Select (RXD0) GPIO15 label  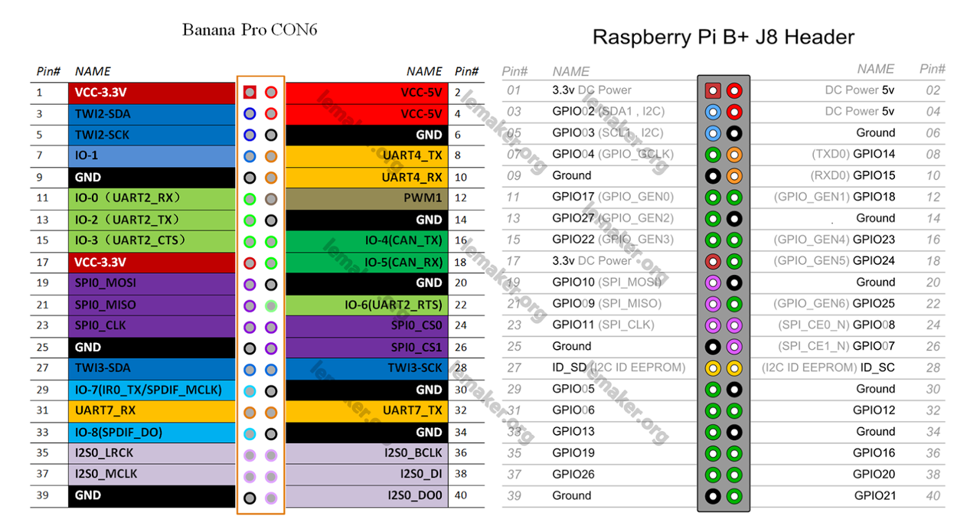tap(853, 175)
